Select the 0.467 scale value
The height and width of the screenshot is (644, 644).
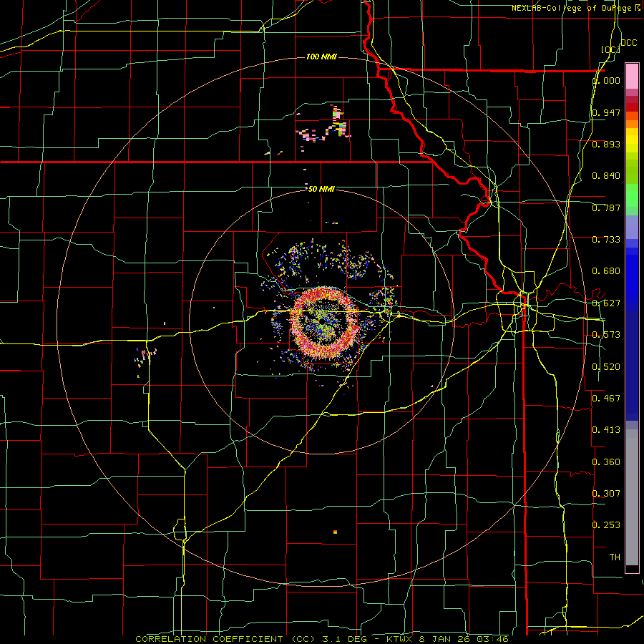(606, 399)
